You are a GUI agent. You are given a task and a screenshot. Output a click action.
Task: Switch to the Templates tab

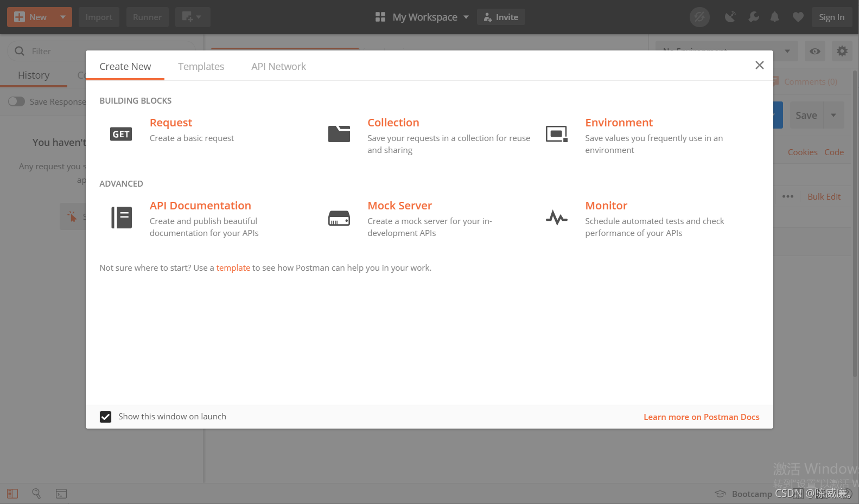pos(201,66)
